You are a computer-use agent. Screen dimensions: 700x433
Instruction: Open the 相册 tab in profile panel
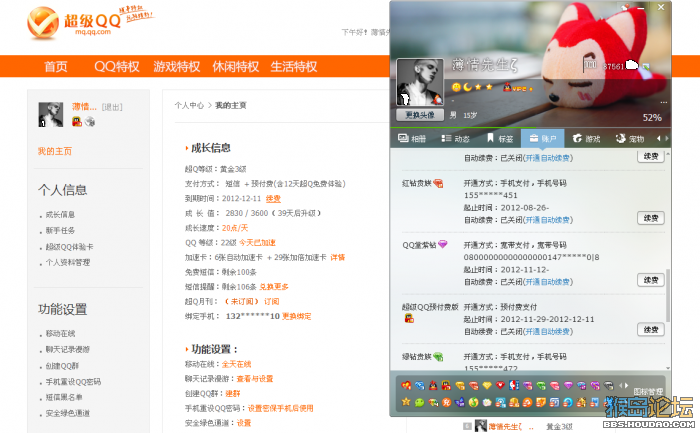pyautogui.click(x=412, y=138)
